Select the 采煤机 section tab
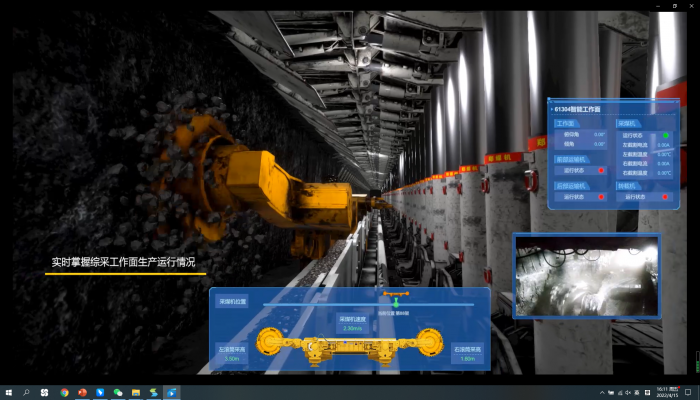 [x=628, y=123]
